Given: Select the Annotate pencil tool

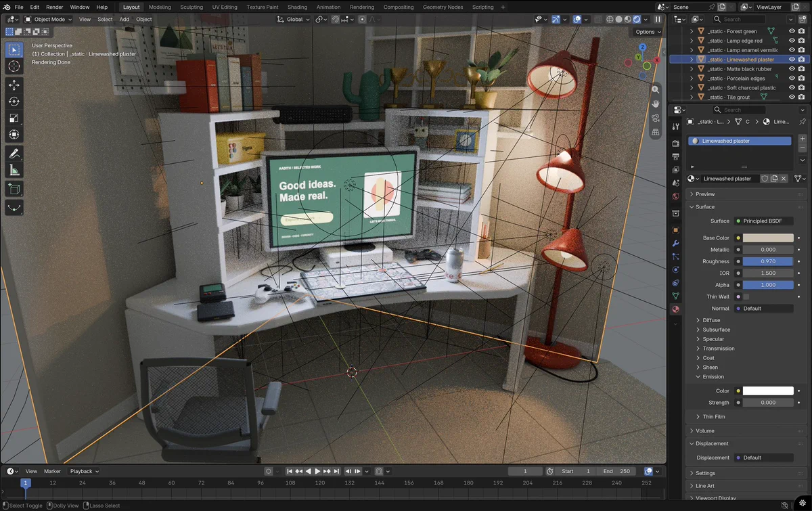Looking at the screenshot, I should point(14,154).
